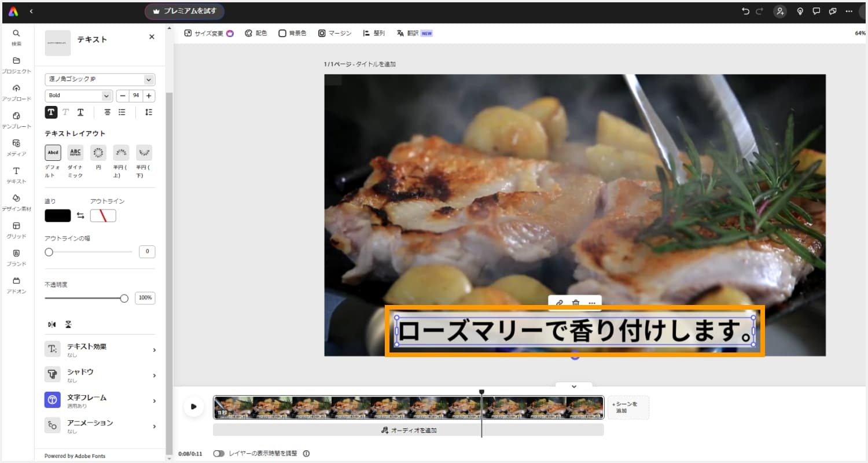Open the 整列 alignment menu
This screenshot has width=868, height=463.
tap(374, 33)
